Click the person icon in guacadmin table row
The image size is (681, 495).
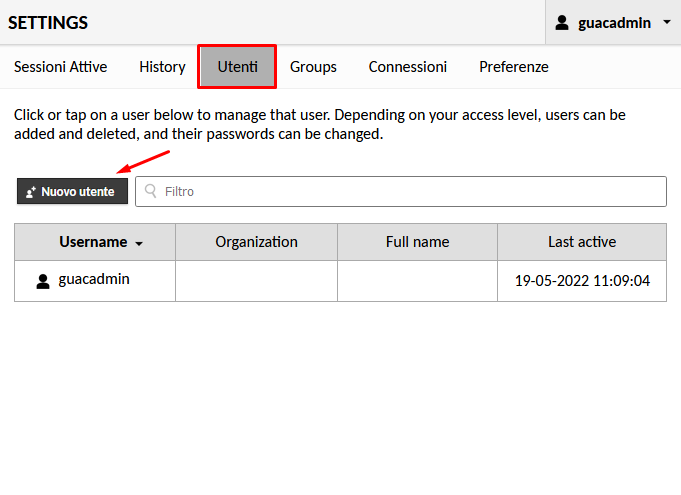(x=43, y=281)
